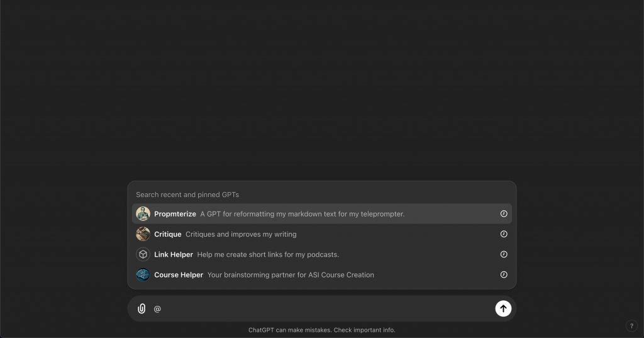The height and width of the screenshot is (338, 644).
Task: Click "Check important info" footer text
Action: tap(365, 330)
